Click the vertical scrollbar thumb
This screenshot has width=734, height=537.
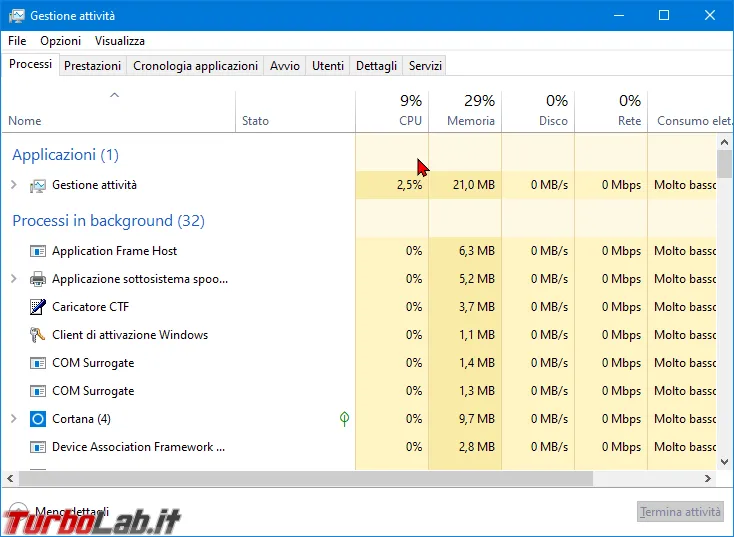point(724,164)
